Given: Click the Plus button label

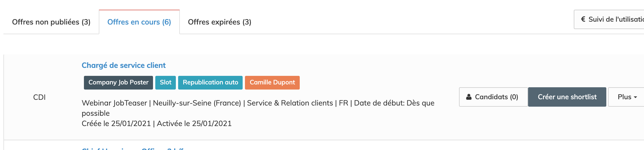Looking at the screenshot, I should click(624, 97).
